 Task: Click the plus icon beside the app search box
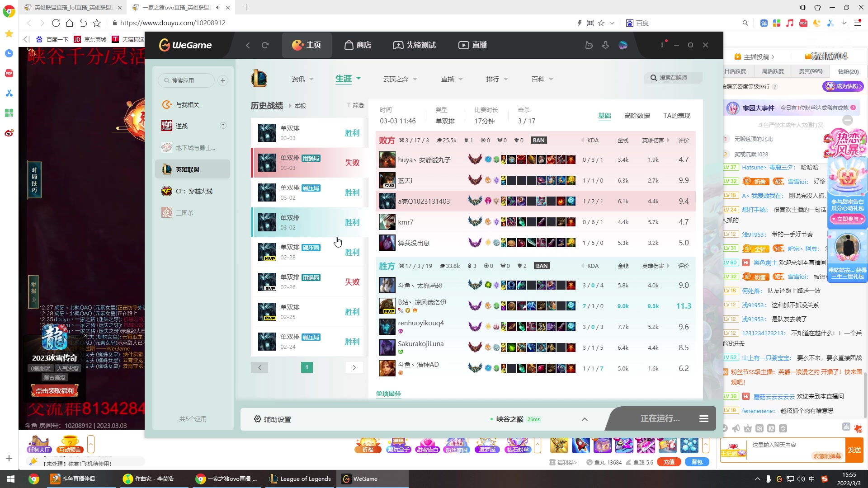(223, 80)
